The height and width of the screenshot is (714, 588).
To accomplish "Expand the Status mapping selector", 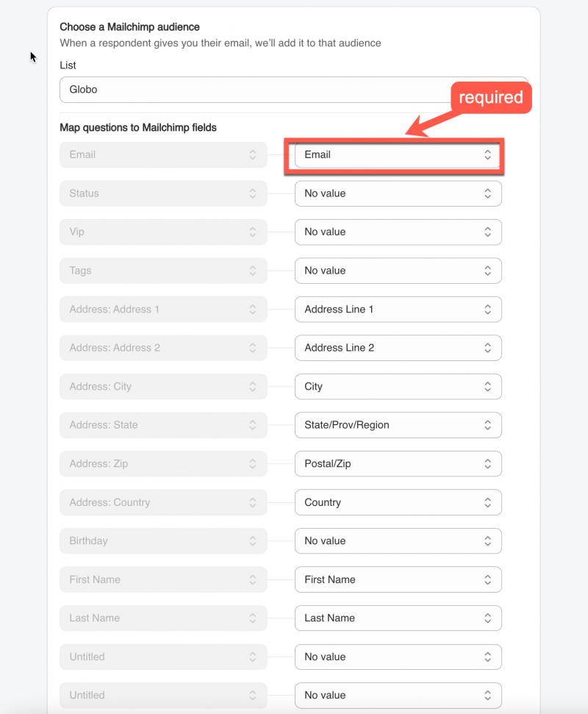I will click(x=397, y=193).
